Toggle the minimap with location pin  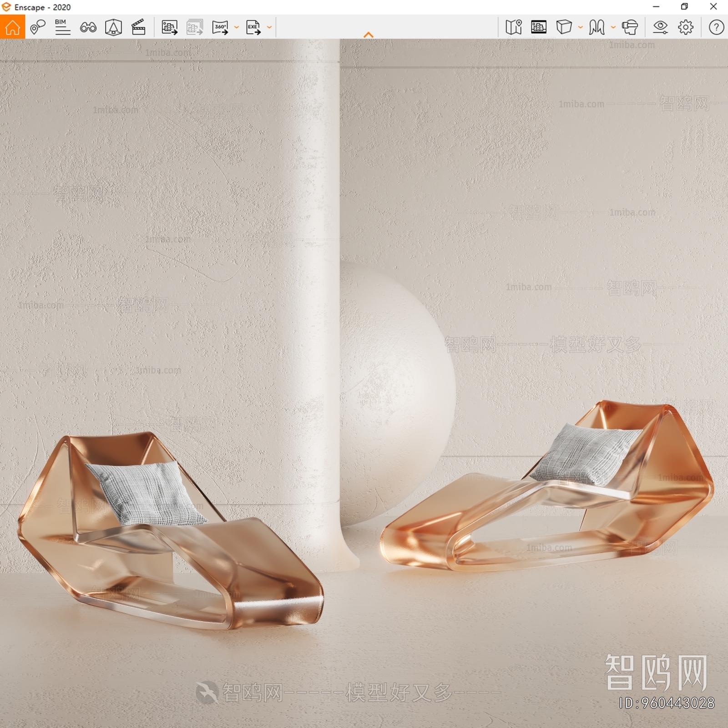(x=514, y=27)
